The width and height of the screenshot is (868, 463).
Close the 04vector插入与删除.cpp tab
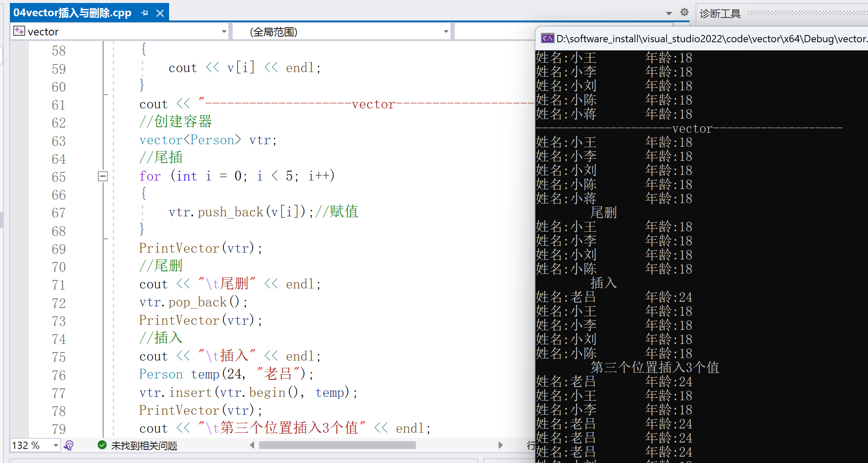tap(160, 13)
